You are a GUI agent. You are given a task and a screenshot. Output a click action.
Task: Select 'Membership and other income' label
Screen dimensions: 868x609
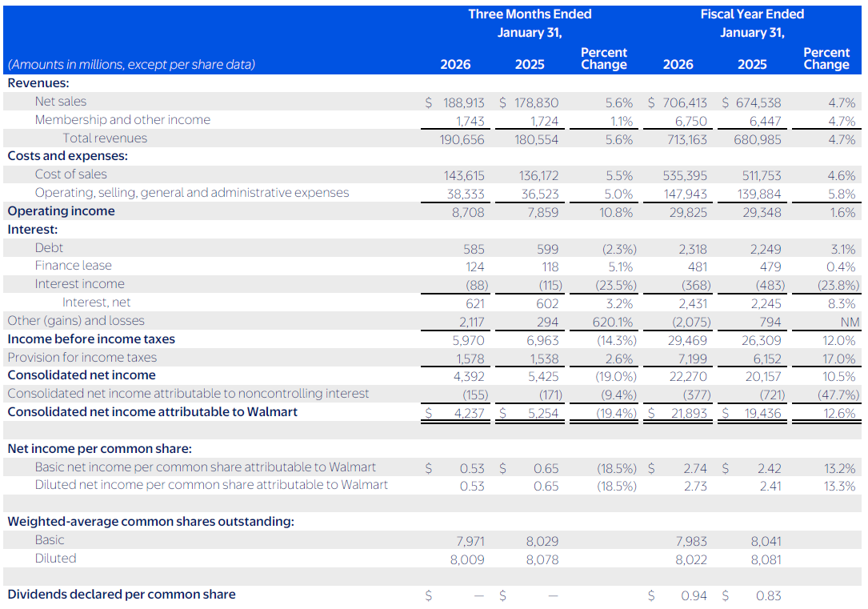tap(122, 119)
